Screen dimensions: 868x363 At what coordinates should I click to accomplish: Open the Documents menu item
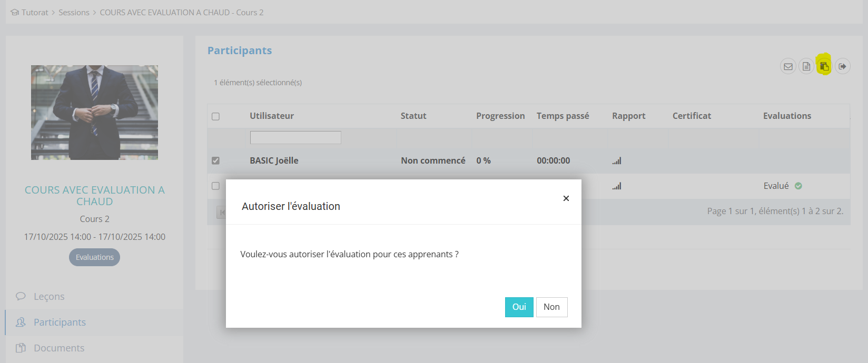(59, 348)
